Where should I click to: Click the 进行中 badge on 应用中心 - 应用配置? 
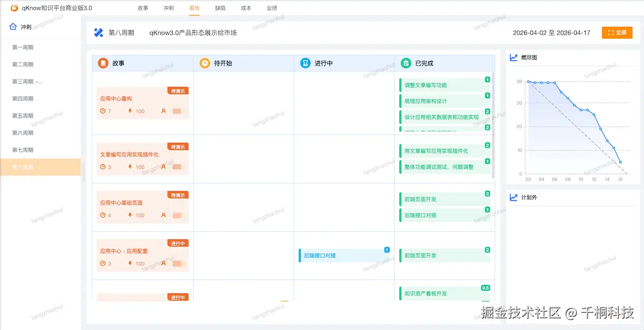click(178, 242)
